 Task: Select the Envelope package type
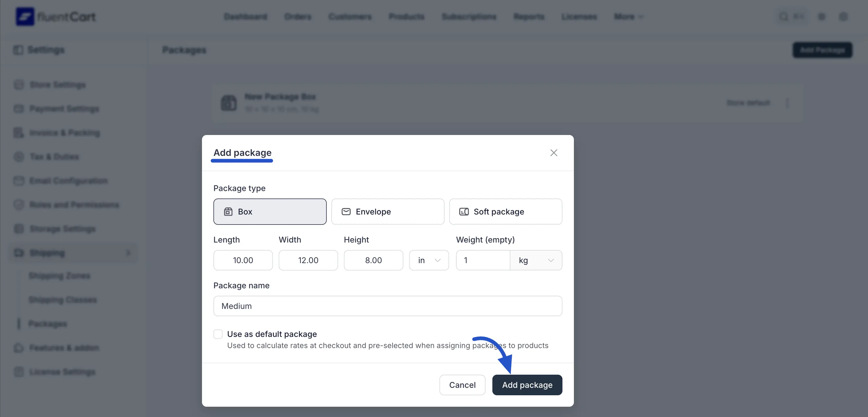coord(387,212)
